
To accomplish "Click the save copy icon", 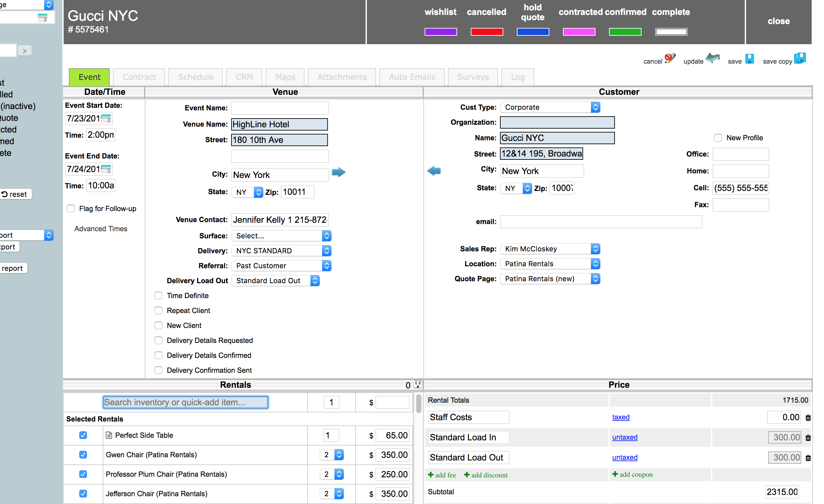I will [800, 58].
